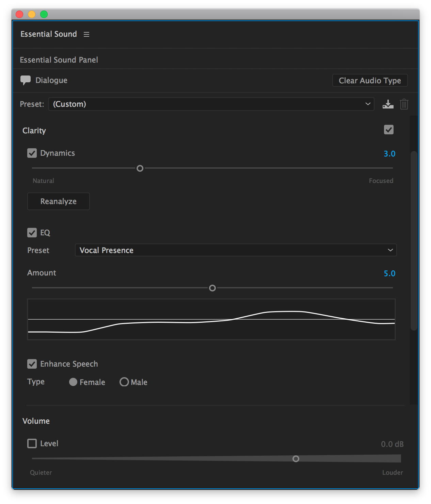This screenshot has width=431, height=504.
Task: Disable Enhance Speech option
Action: point(32,364)
